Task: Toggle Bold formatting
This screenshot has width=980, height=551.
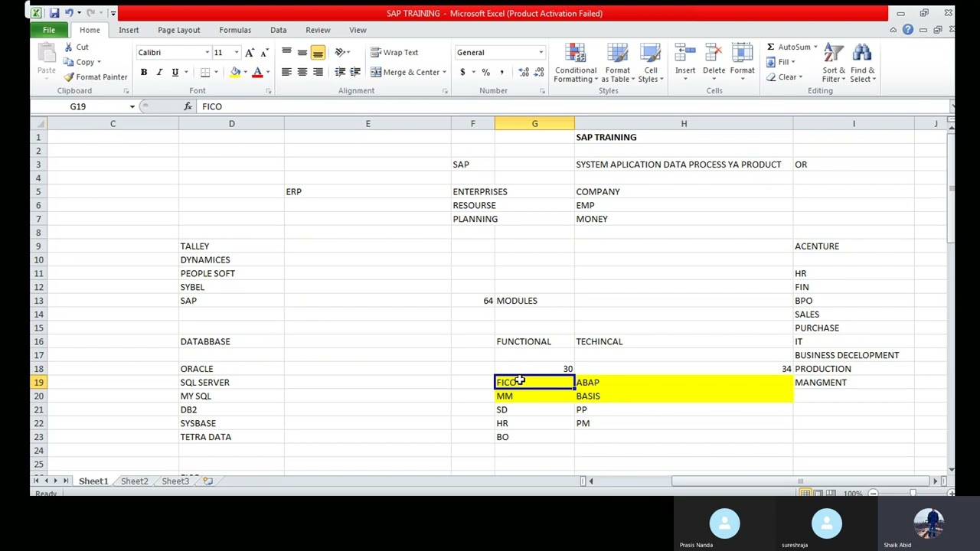Action: pyautogui.click(x=143, y=72)
